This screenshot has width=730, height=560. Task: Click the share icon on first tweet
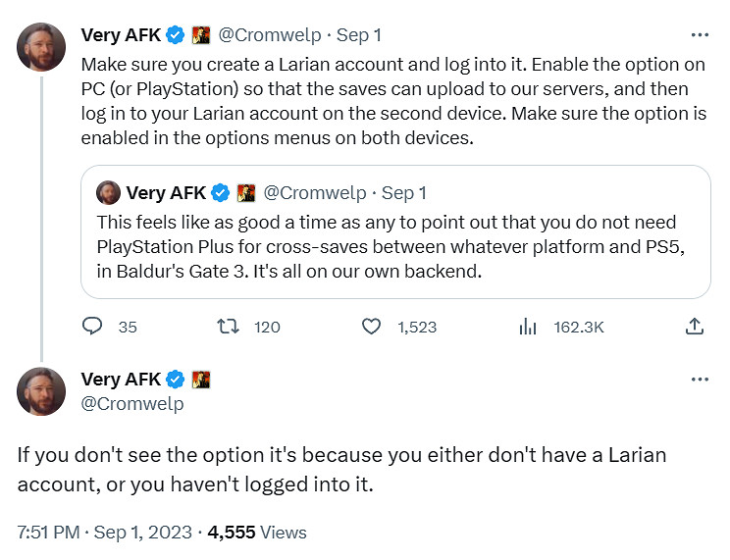[x=694, y=327]
